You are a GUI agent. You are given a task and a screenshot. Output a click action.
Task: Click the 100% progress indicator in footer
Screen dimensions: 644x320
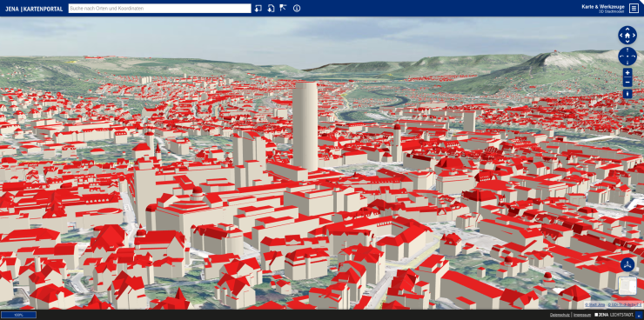click(18, 315)
